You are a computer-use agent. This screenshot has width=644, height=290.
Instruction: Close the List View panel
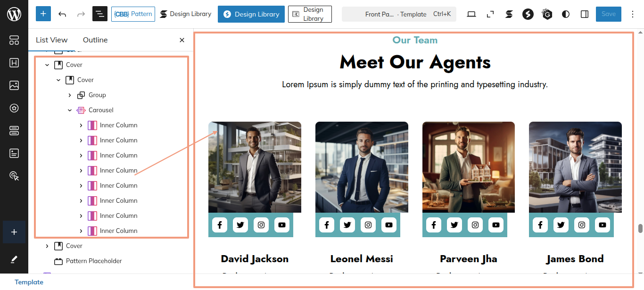point(182,40)
